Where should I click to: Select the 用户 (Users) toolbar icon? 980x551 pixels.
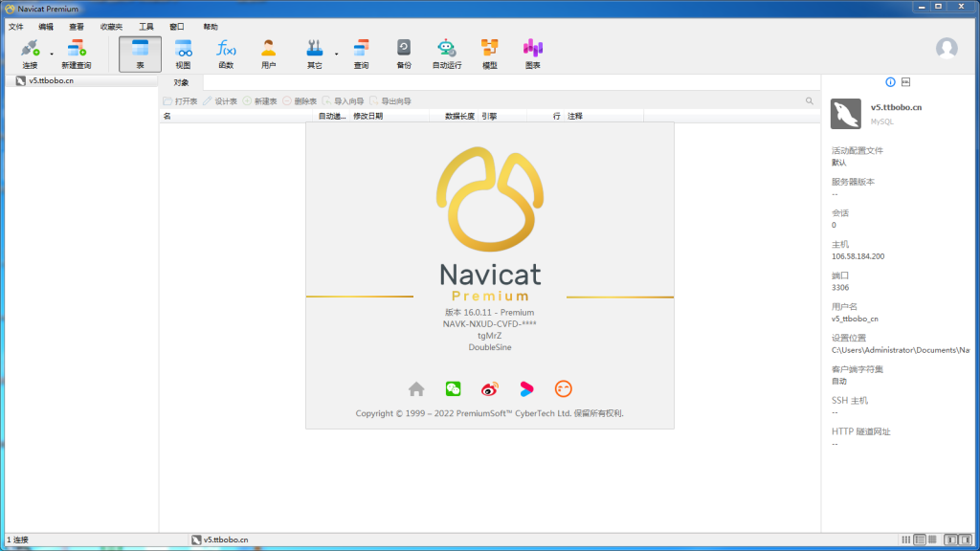(269, 53)
